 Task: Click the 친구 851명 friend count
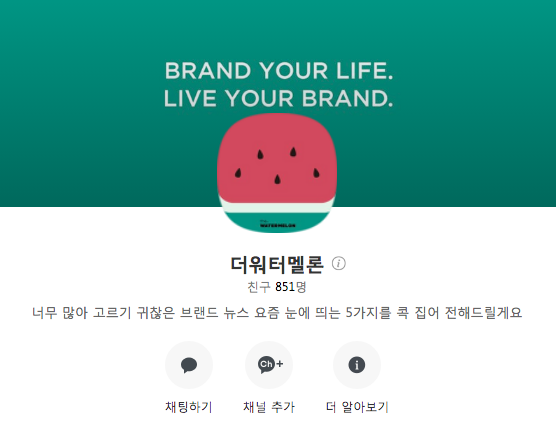point(277,287)
